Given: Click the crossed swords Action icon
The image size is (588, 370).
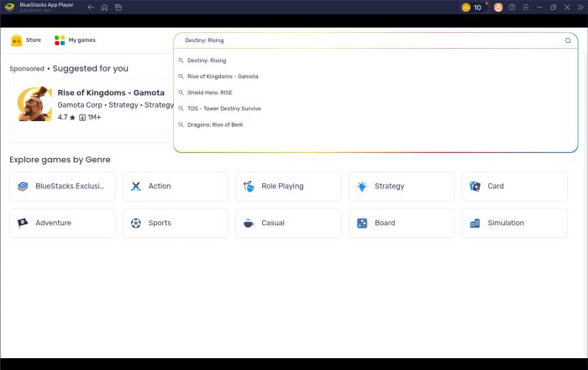Looking at the screenshot, I should pos(136,186).
